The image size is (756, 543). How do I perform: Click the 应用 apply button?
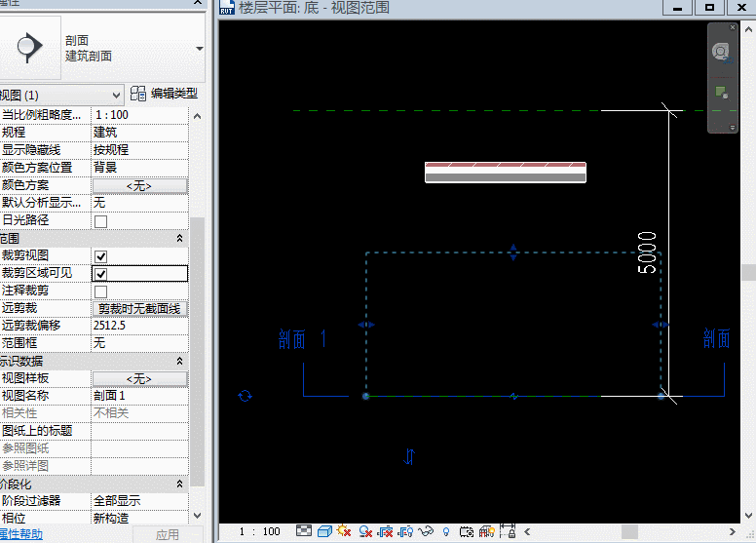click(168, 535)
